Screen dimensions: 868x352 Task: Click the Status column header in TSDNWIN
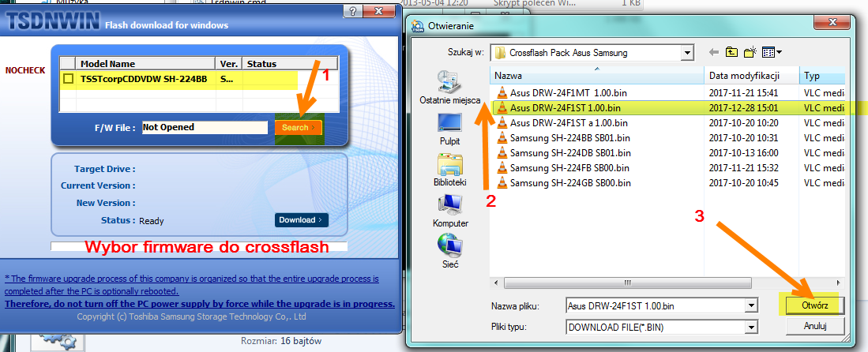tap(291, 64)
